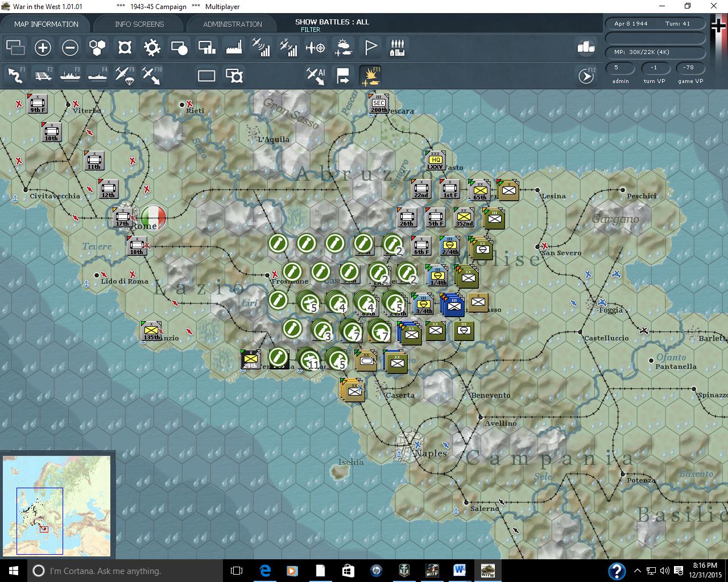This screenshot has height=582, width=728.
Task: Open Task View on the taskbar
Action: (237, 571)
